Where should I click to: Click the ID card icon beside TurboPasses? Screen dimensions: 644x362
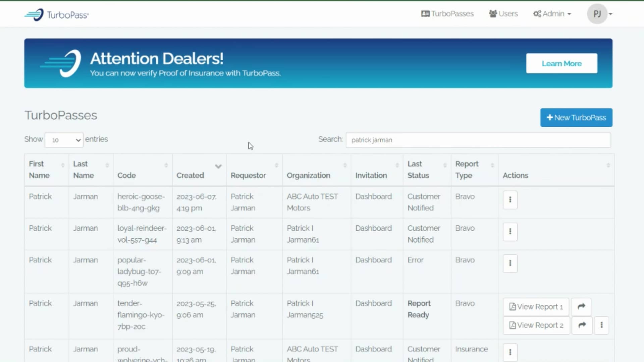click(x=426, y=13)
